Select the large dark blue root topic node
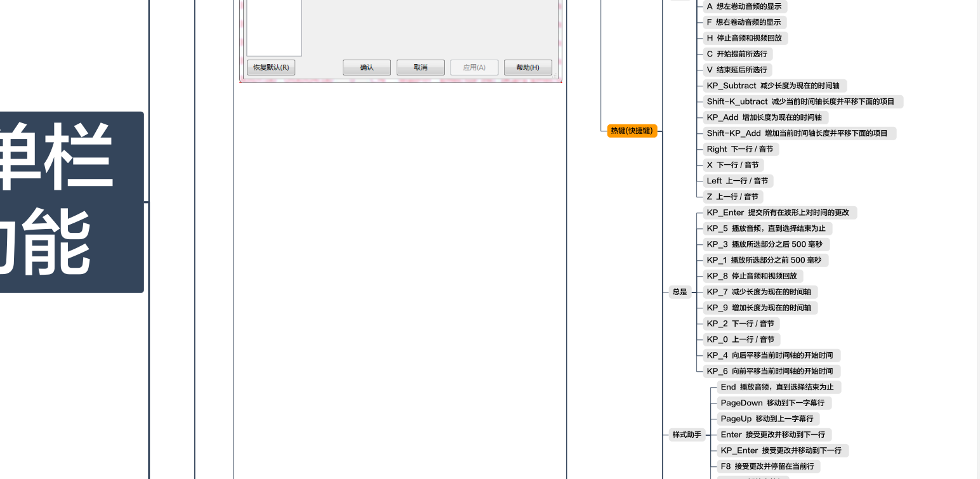The image size is (980, 479). [x=72, y=202]
